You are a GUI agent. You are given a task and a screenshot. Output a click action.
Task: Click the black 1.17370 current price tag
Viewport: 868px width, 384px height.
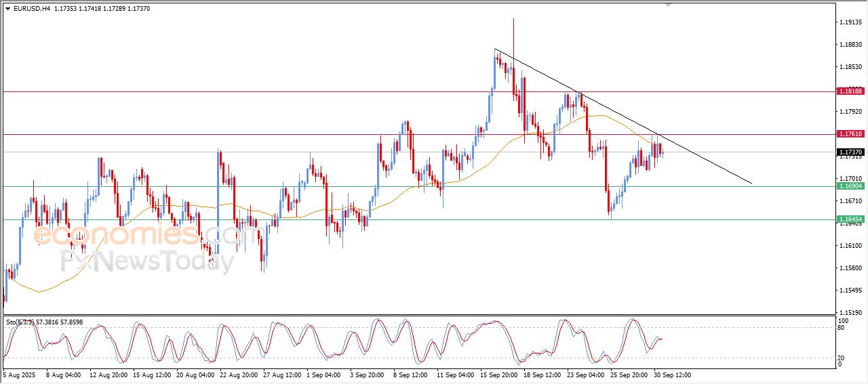pos(850,152)
